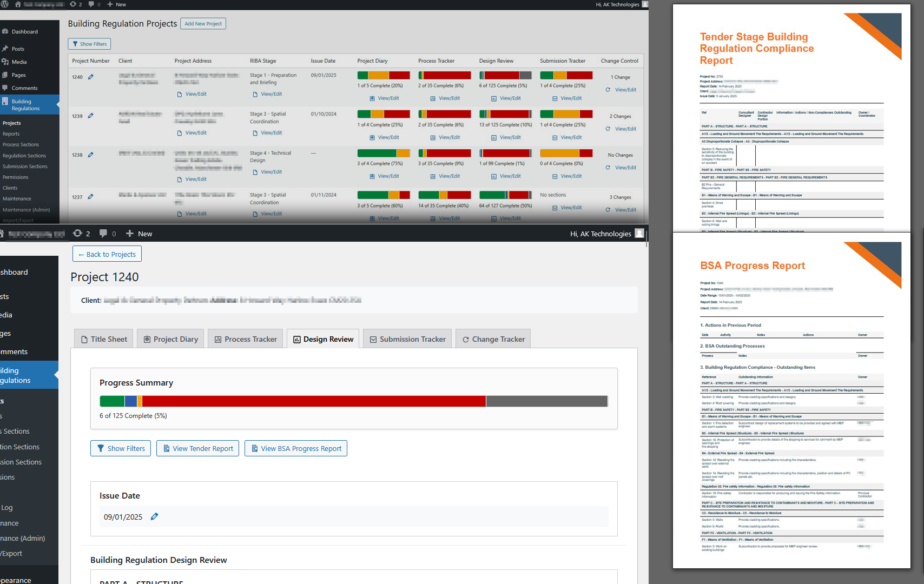Click the checkbox icon for project 1240 Submission Tracker View/Edit
The height and width of the screenshot is (584, 924).
[555, 98]
